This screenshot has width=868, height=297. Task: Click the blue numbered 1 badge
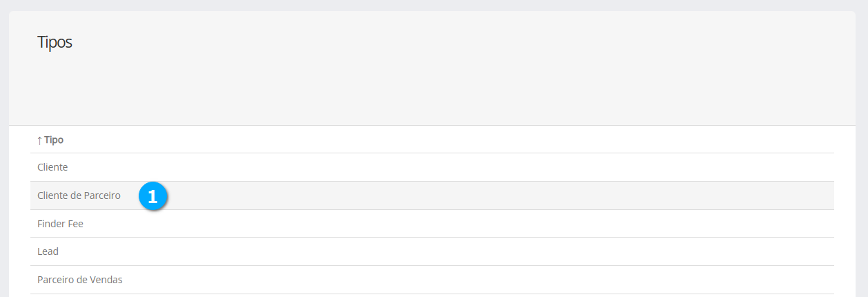pos(152,196)
